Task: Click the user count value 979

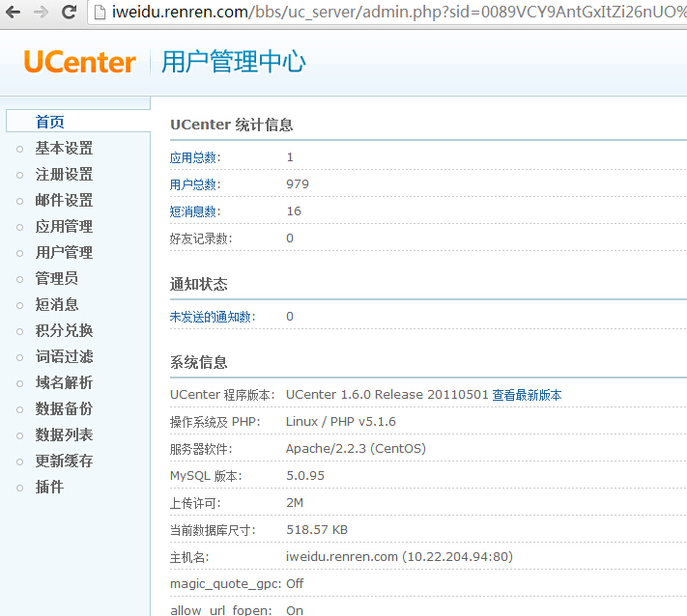Action: (298, 184)
